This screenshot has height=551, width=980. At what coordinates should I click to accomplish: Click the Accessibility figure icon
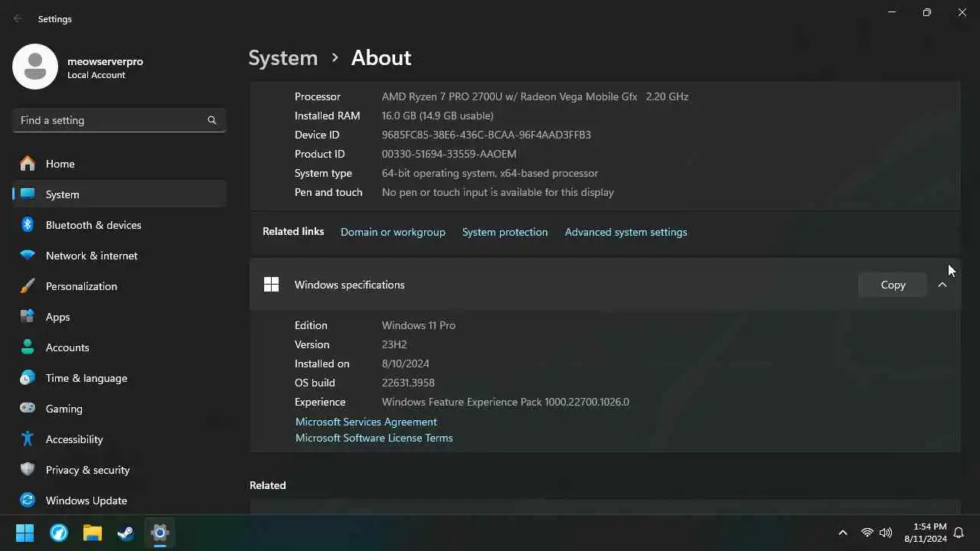tap(28, 439)
